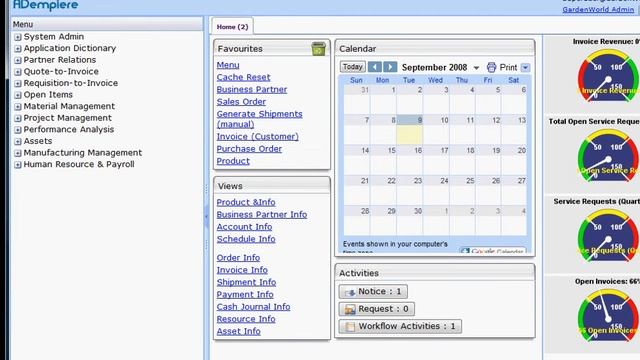Open the Account Info view
The width and height of the screenshot is (640, 360).
click(x=244, y=227)
